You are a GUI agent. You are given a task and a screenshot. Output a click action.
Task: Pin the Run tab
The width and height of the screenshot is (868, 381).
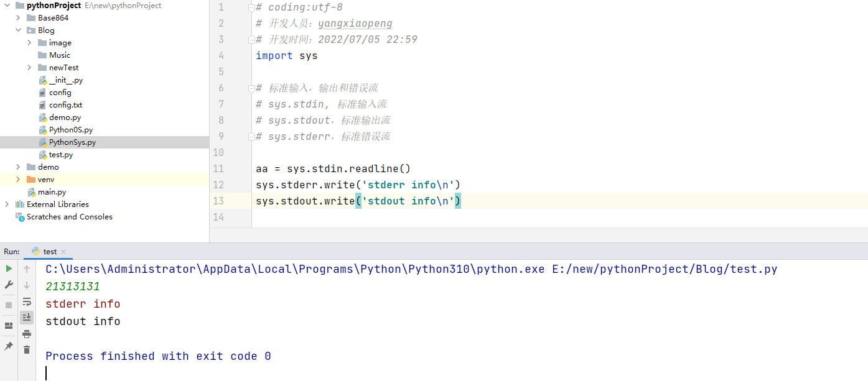[9, 346]
